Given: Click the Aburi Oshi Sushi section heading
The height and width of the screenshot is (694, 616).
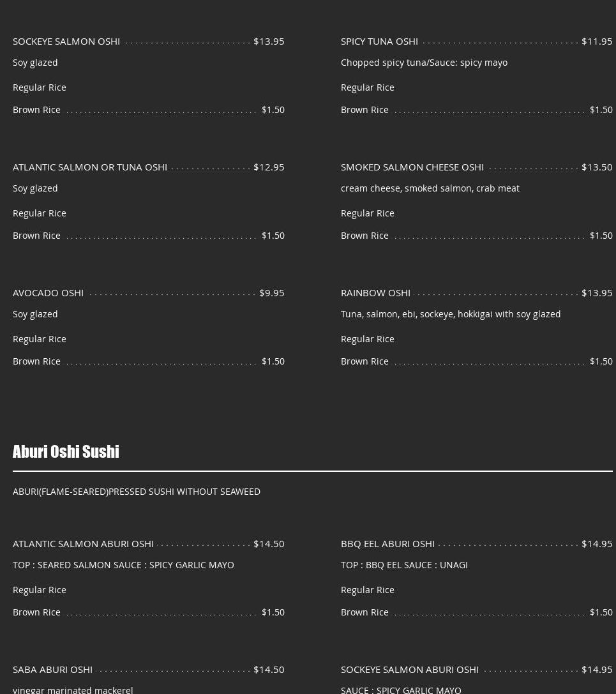Looking at the screenshot, I should (x=66, y=451).
